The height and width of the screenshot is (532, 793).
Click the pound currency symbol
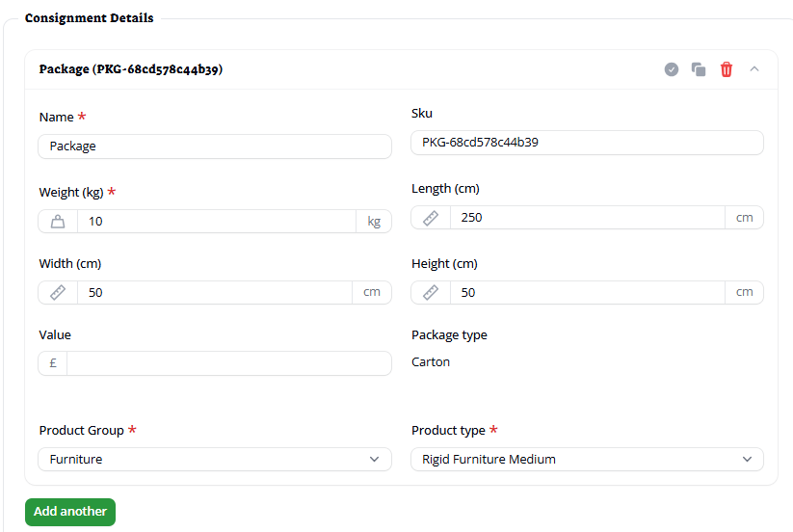click(x=53, y=363)
